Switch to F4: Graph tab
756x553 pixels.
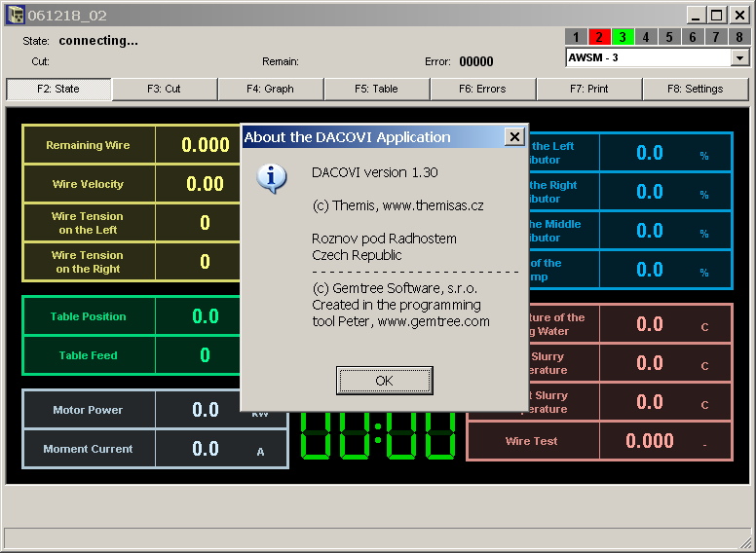(x=271, y=89)
